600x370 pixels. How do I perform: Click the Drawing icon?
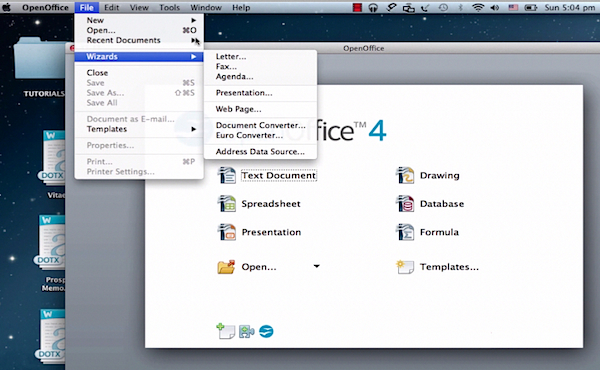coord(405,175)
